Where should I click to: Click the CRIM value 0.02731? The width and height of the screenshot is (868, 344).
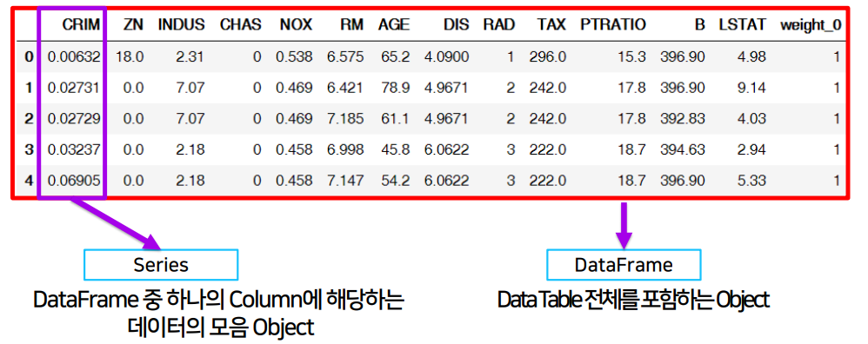tap(74, 88)
